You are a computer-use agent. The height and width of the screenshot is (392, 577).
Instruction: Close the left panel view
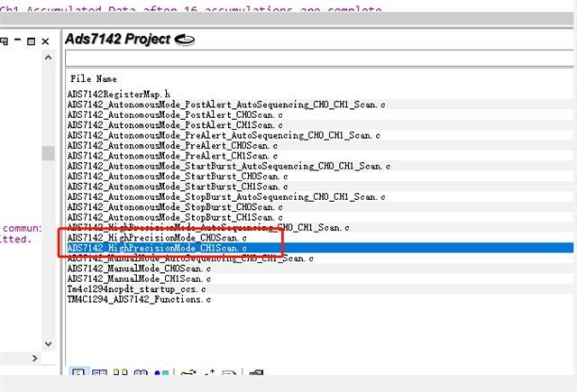pos(45,41)
